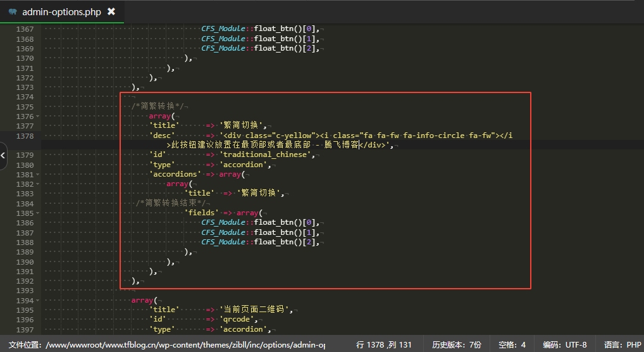Change the indentation spaces setting
Screen dimensions: 644x352
(x=512, y=344)
